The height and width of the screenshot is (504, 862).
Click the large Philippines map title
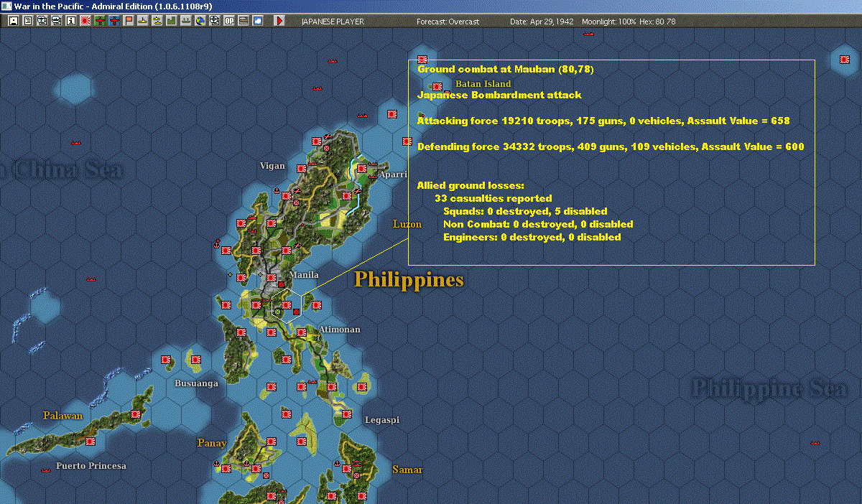coord(409,279)
